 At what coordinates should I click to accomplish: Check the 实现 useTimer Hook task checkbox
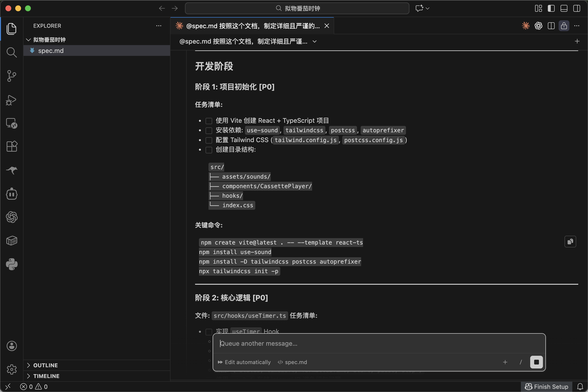pos(209,332)
